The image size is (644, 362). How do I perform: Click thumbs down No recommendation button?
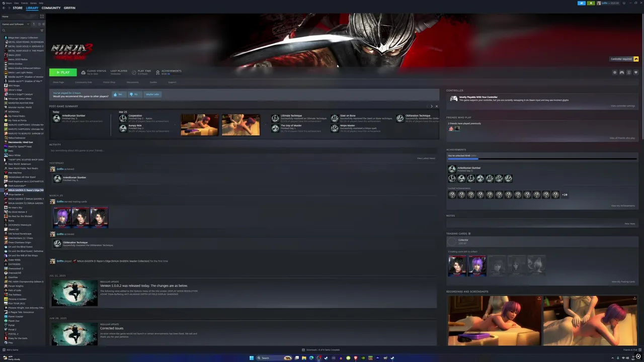(134, 95)
